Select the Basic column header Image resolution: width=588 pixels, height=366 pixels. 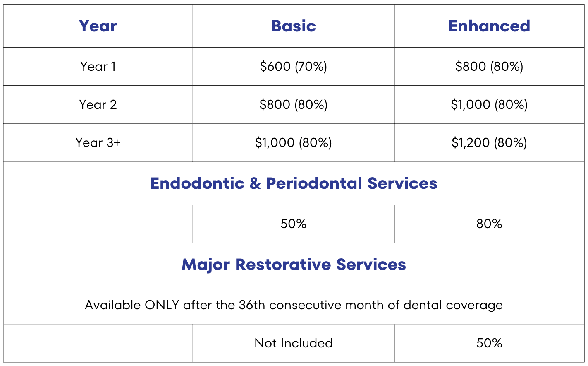pyautogui.click(x=294, y=26)
